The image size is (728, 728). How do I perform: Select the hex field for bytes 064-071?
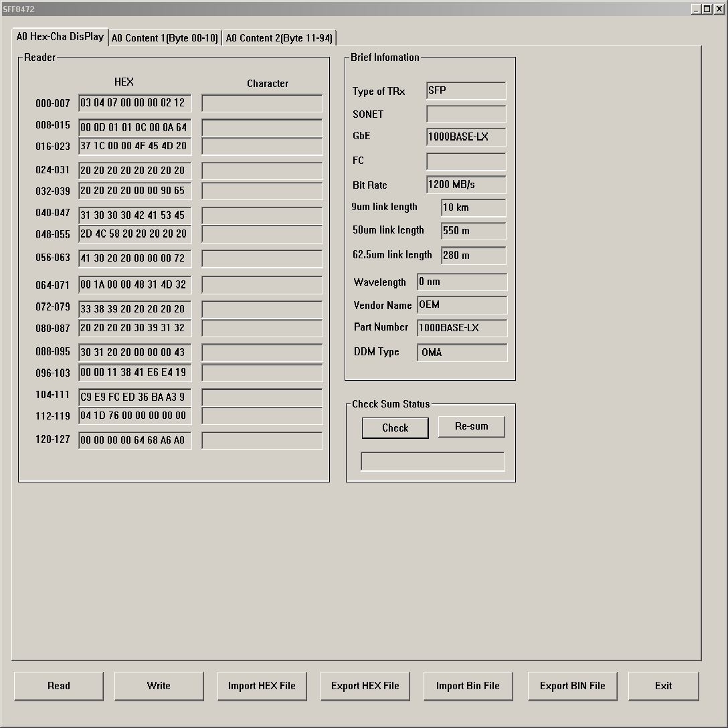134,284
